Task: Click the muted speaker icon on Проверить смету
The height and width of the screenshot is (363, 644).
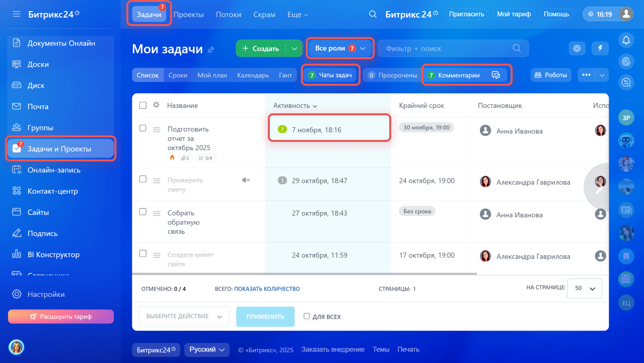Action: tap(246, 180)
